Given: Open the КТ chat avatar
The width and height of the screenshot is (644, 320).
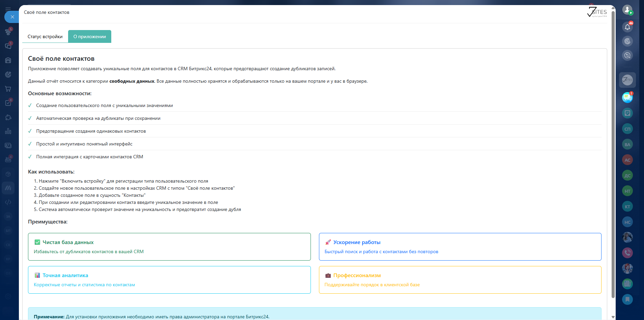Looking at the screenshot, I should [x=627, y=206].
